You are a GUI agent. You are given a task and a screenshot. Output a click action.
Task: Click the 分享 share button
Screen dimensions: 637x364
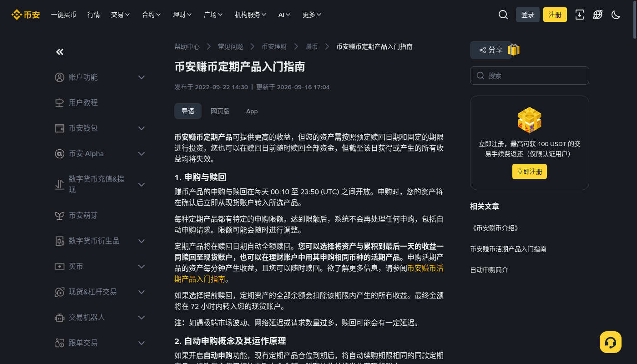tap(491, 50)
